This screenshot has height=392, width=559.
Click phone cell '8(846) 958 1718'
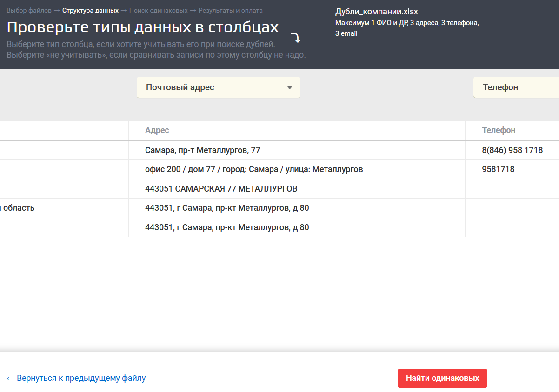pos(512,150)
